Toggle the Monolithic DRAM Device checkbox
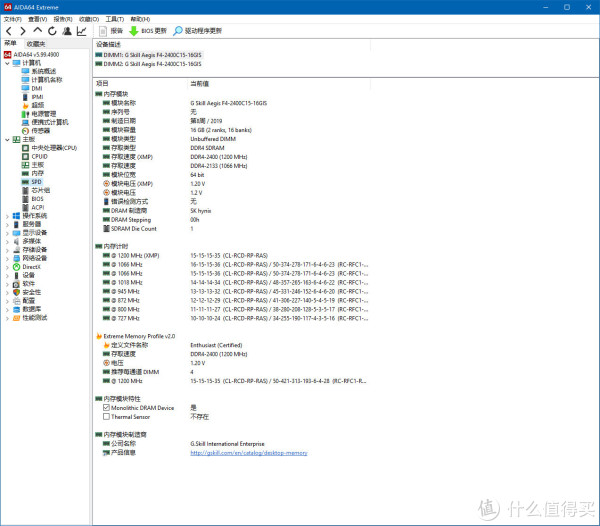The width and height of the screenshot is (600, 526). [x=106, y=408]
